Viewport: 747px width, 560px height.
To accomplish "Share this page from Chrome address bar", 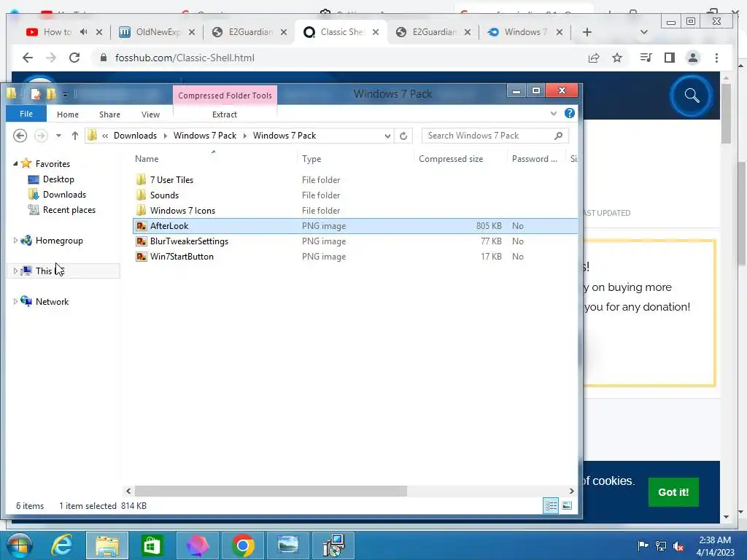I will [x=594, y=58].
